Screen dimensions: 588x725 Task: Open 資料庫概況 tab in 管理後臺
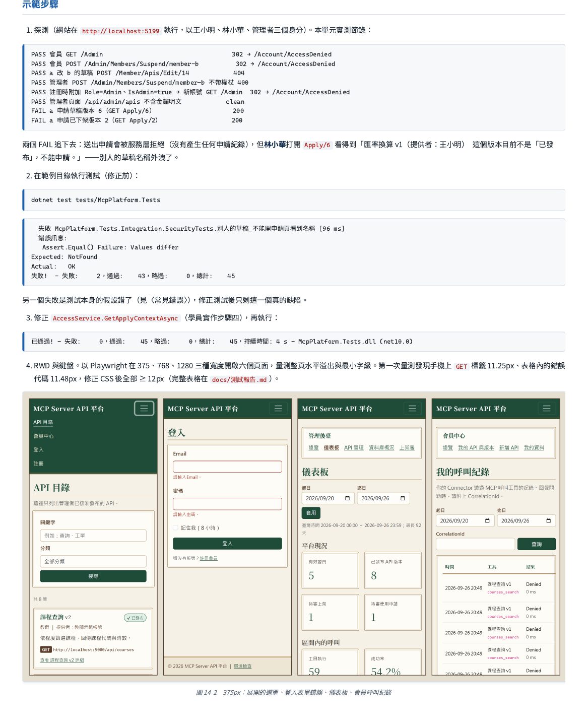tap(381, 447)
